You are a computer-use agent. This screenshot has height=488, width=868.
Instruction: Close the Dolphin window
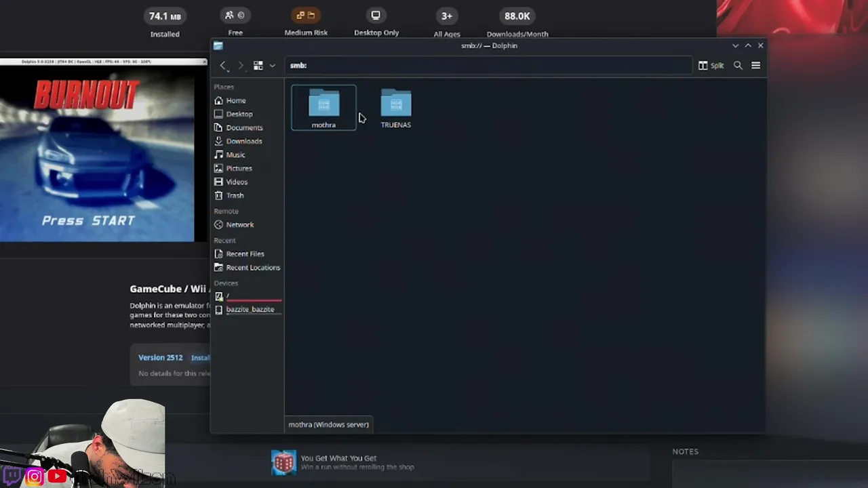point(761,45)
